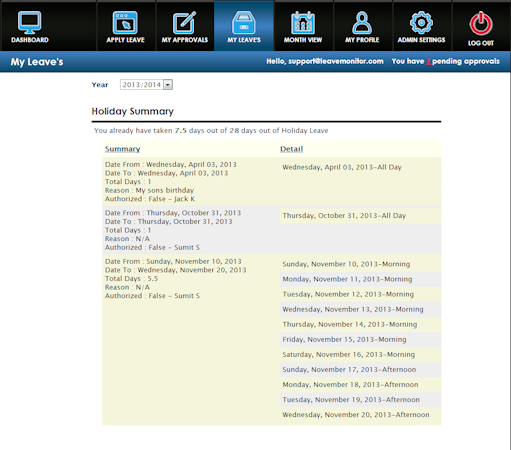Click the Log Out power icon

[481, 23]
